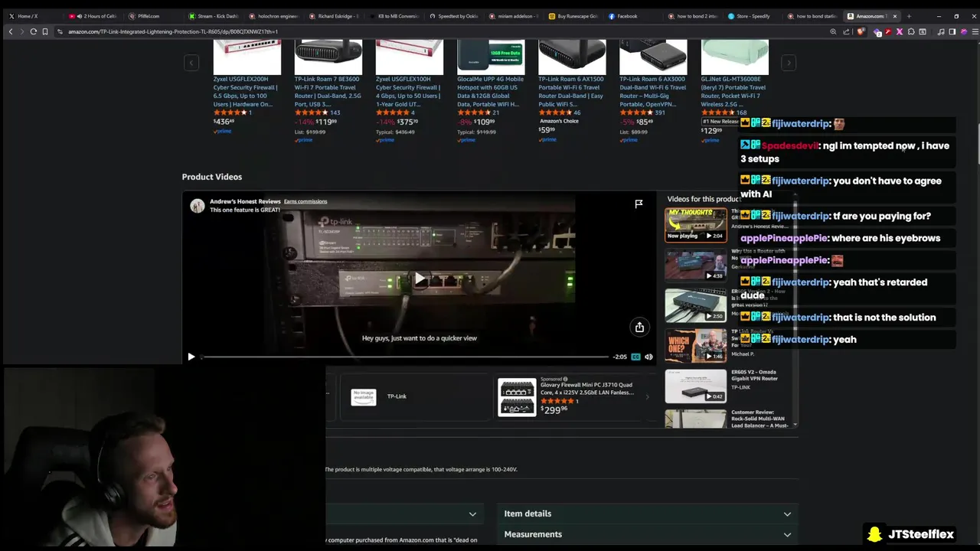Close the active Amazon.com tab
Image resolution: width=980 pixels, height=551 pixels.
(x=894, y=16)
